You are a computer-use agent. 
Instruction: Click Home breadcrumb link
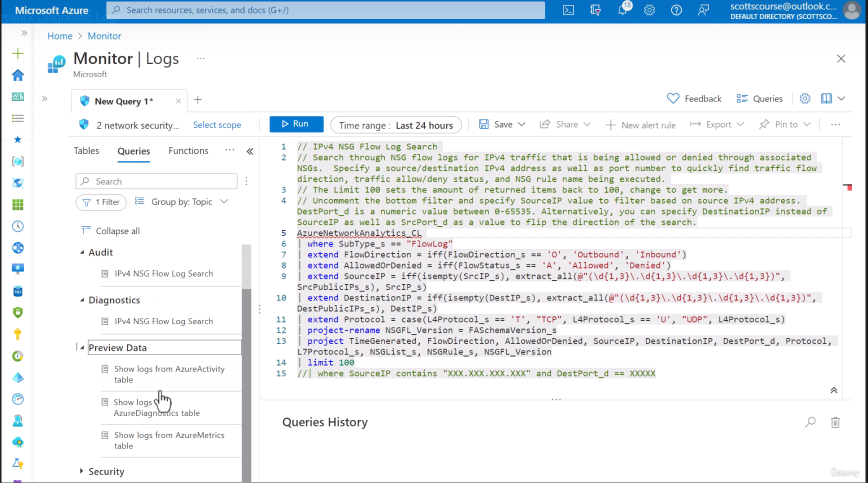(60, 36)
